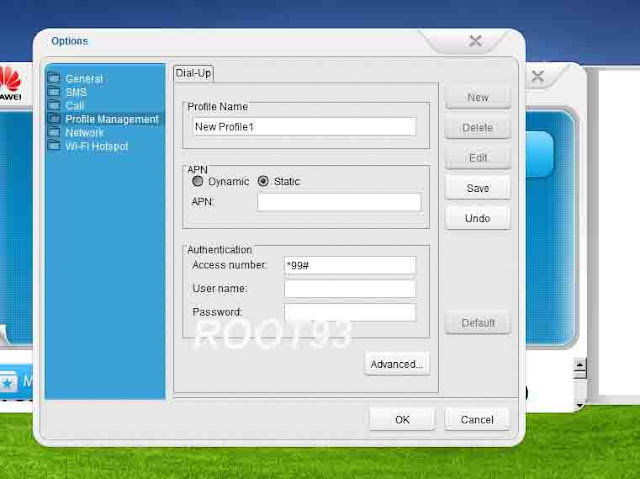Click the New profile button
Image resolution: width=640 pixels, height=479 pixels.
pos(478,98)
